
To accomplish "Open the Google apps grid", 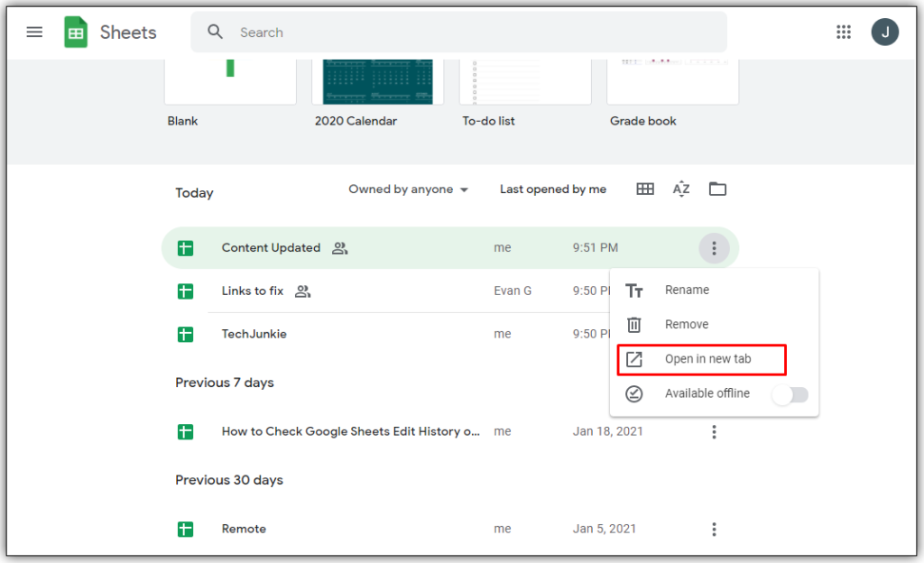I will 844,31.
